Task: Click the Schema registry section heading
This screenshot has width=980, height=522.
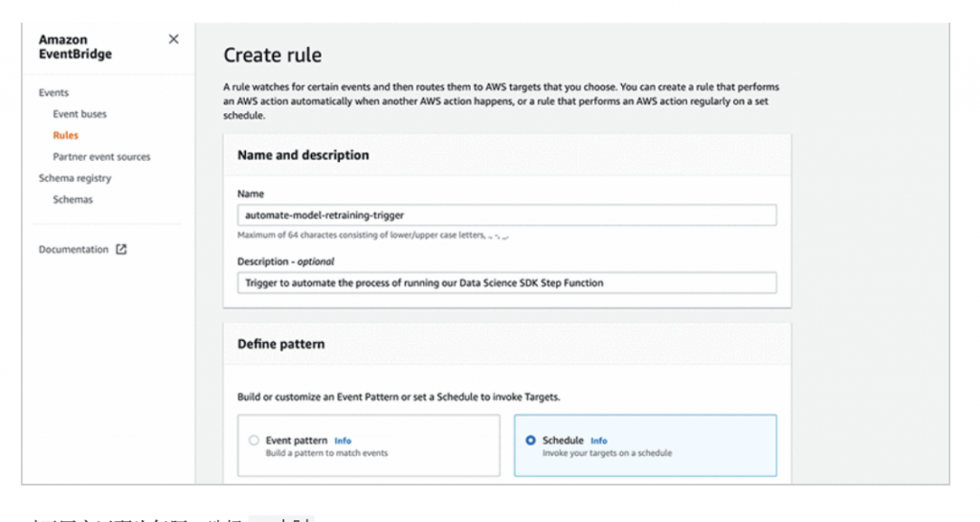Action: 75,178
